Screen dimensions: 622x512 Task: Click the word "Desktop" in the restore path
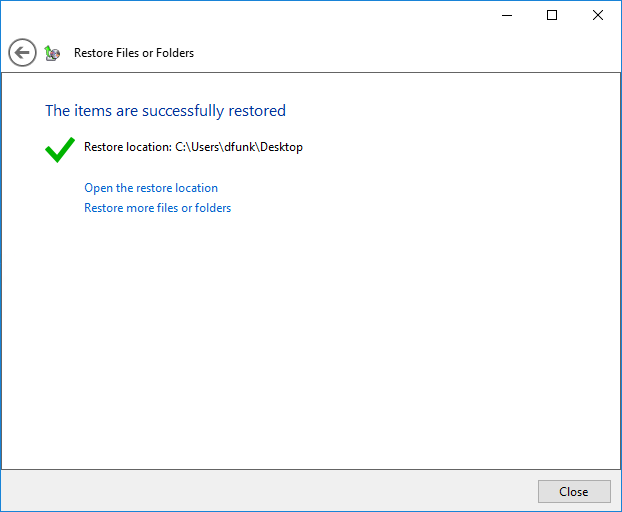click(x=282, y=147)
